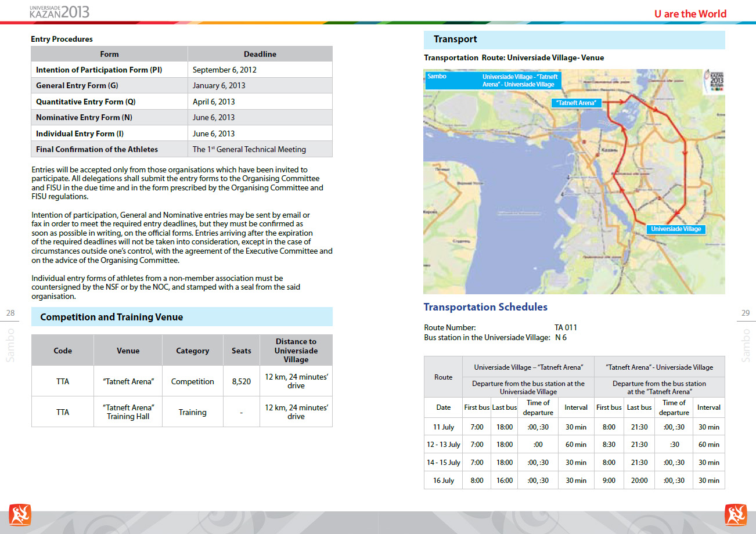Click the "Training" category cell

[x=193, y=412]
